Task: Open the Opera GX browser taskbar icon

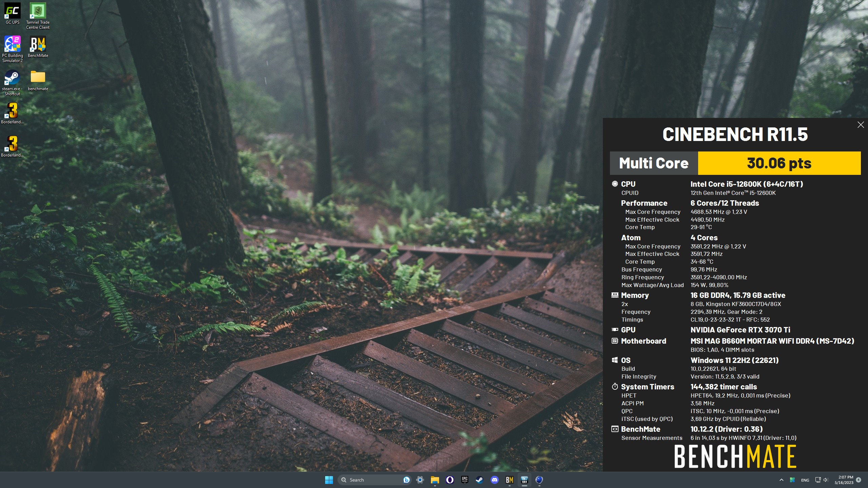Action: [450, 480]
